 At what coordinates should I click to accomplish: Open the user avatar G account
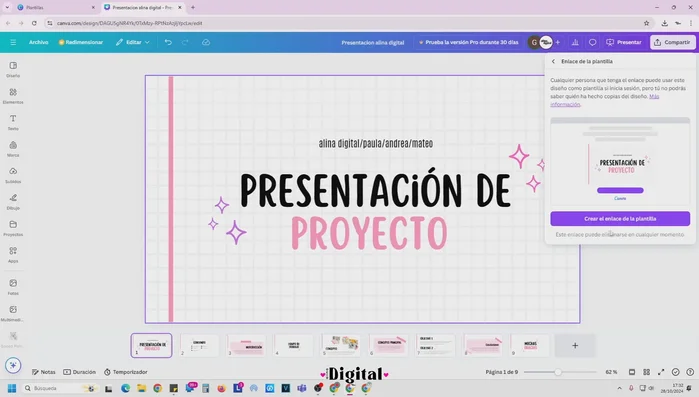pyautogui.click(x=534, y=42)
